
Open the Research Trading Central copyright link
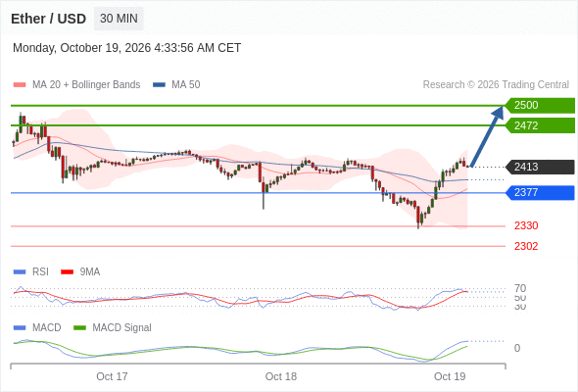click(496, 85)
